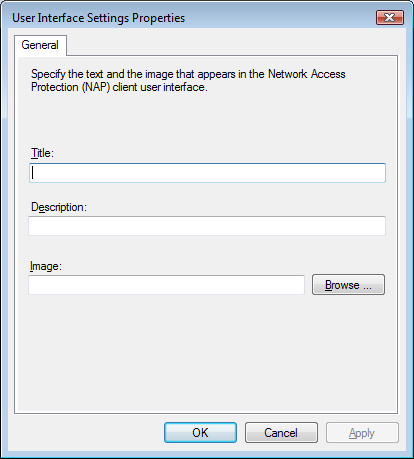Place cursor in the Image path field
The height and width of the screenshot is (459, 414).
coord(166,285)
